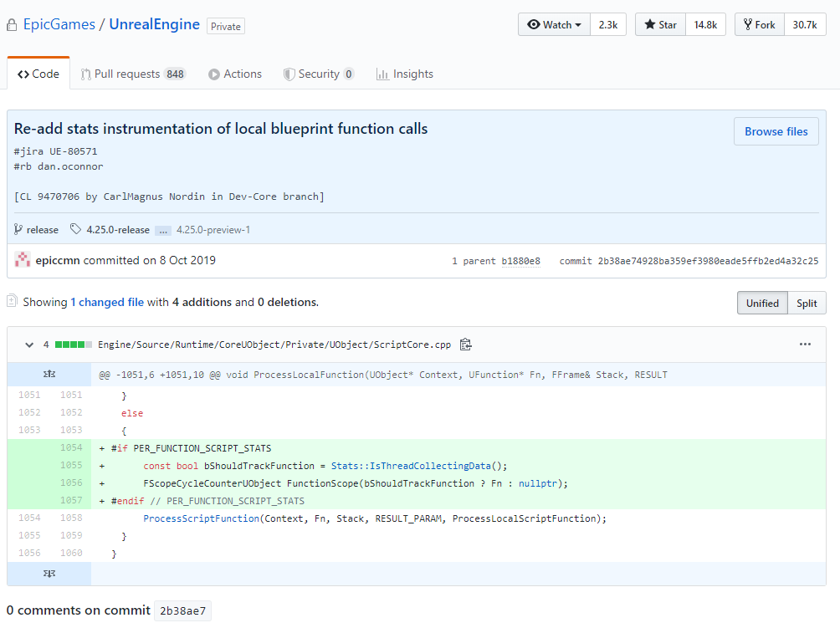840x628 pixels.
Task: Click the #jira UE-80571 text
Action: [x=56, y=151]
